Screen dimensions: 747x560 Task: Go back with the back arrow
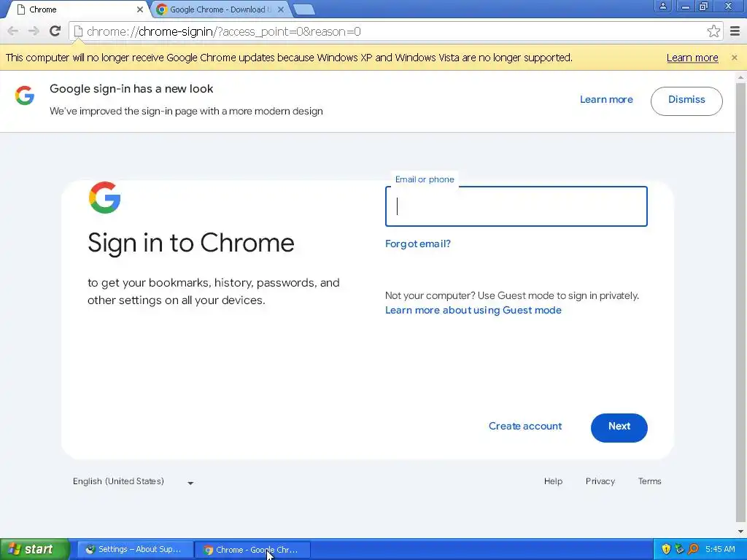13,31
